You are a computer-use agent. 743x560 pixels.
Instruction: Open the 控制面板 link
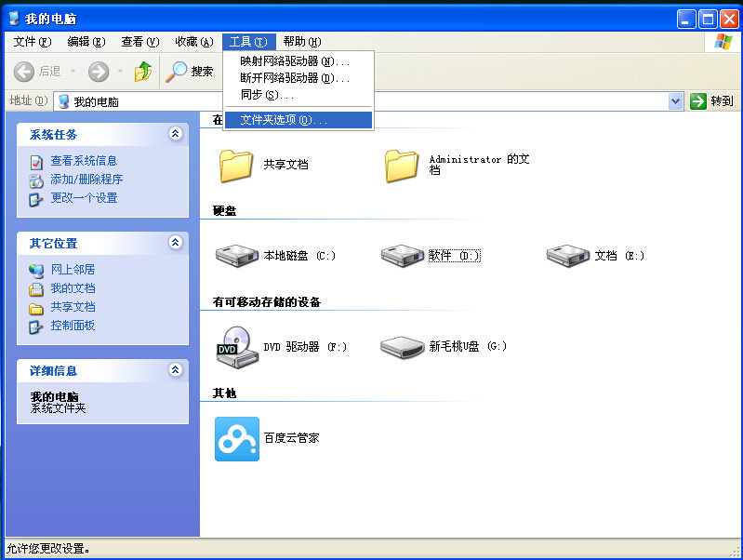pos(73,326)
